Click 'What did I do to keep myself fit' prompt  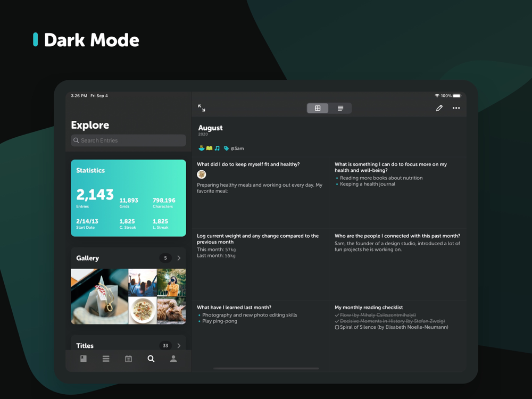pyautogui.click(x=248, y=164)
